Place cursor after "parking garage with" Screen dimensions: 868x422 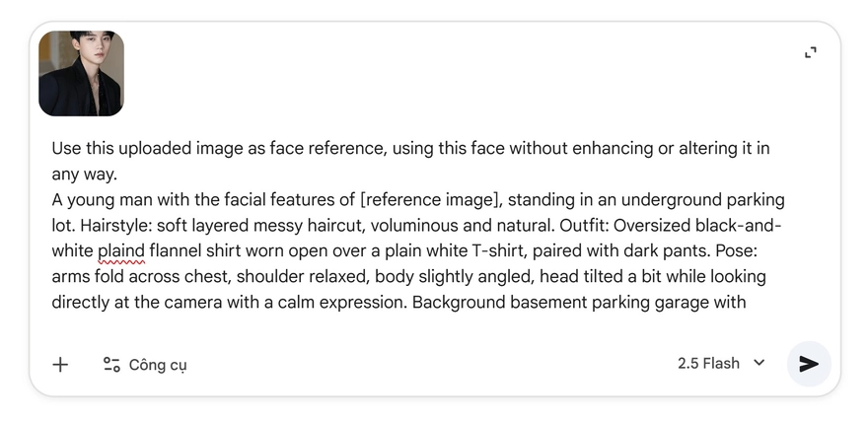coord(747,302)
